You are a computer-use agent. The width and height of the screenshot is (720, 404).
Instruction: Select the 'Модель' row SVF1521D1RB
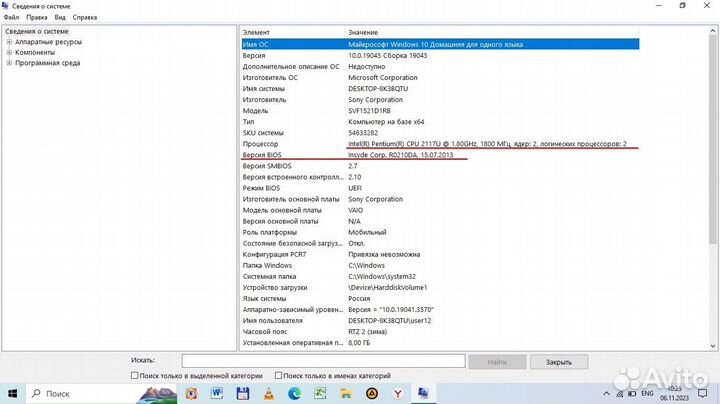click(440, 111)
